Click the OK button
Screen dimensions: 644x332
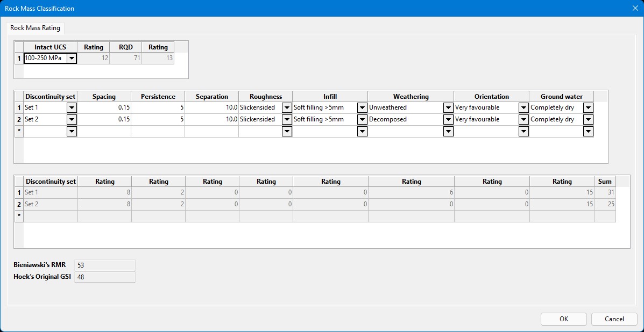pos(563,319)
